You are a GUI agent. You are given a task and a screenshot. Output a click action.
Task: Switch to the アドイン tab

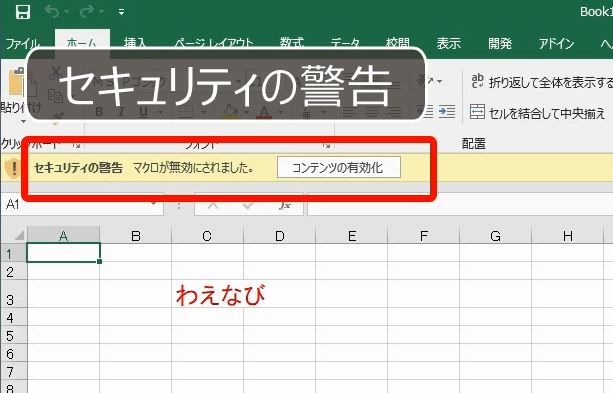556,43
